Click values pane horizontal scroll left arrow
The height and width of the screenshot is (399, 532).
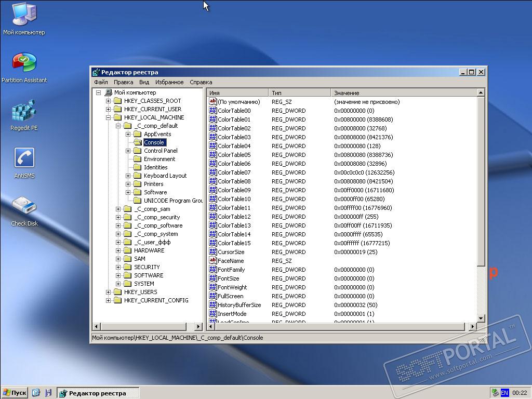click(211, 326)
